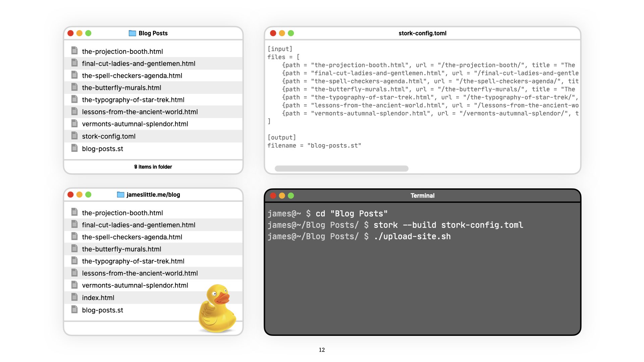
Task: Click file icon beside the-typography-of-star-trek.html in jameslittle.me/blog
Action: point(74,260)
